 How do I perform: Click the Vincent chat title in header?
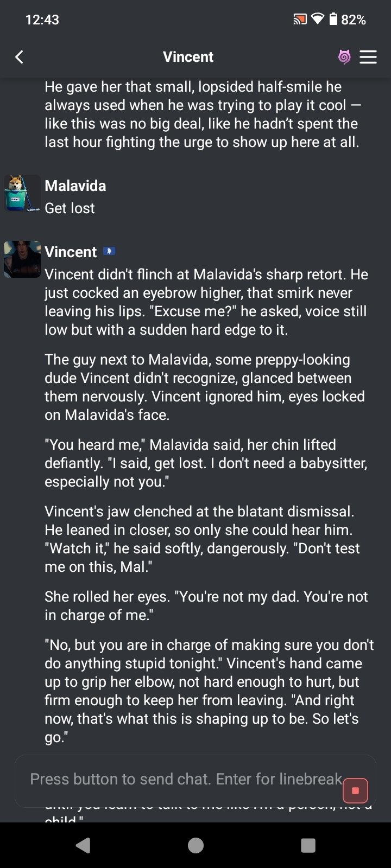tap(188, 57)
